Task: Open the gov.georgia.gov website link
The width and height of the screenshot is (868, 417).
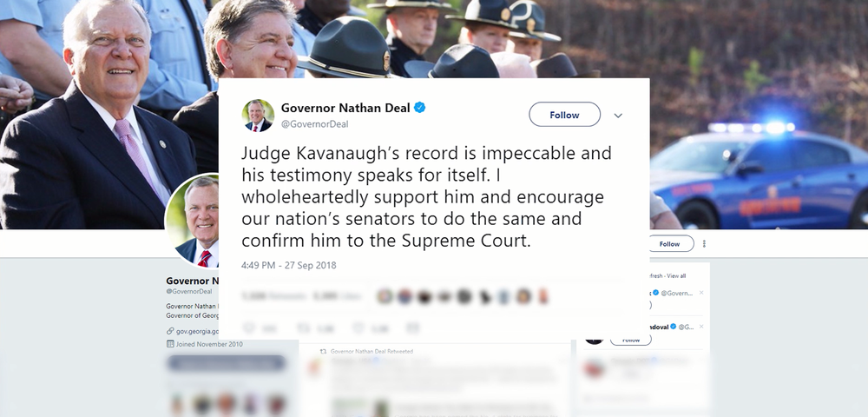Action: pyautogui.click(x=197, y=331)
